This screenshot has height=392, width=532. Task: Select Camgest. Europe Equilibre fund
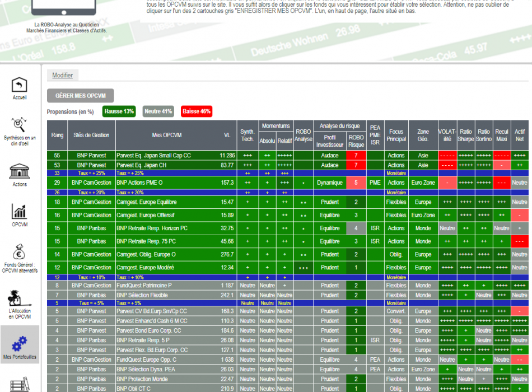(x=147, y=202)
